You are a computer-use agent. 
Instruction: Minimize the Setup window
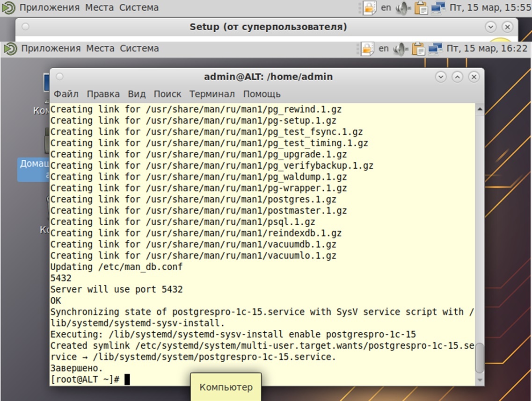(491, 27)
